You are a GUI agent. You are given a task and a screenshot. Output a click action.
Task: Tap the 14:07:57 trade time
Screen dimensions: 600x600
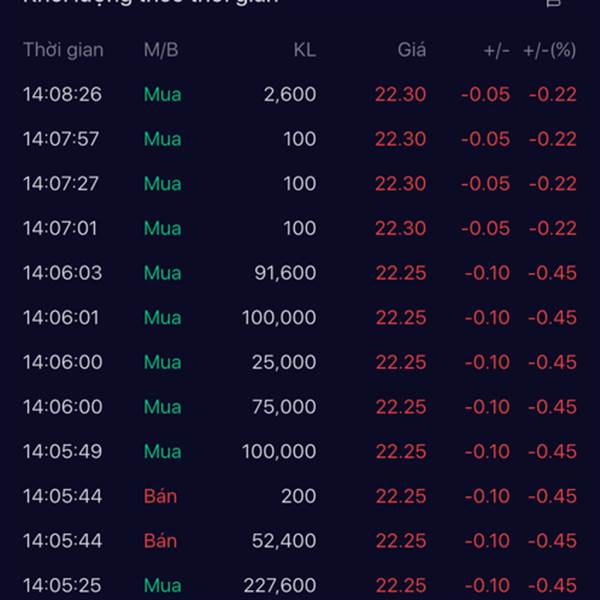(62, 139)
